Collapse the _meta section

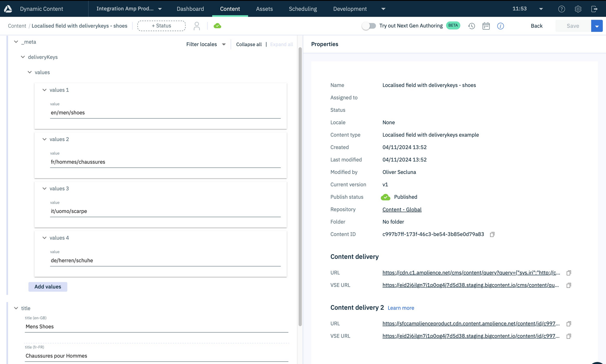pyautogui.click(x=16, y=42)
